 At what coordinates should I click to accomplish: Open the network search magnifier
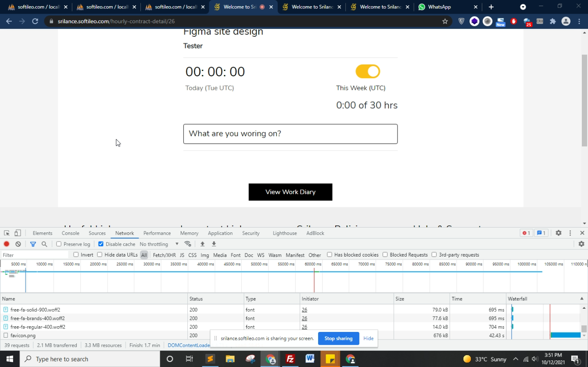tap(44, 244)
